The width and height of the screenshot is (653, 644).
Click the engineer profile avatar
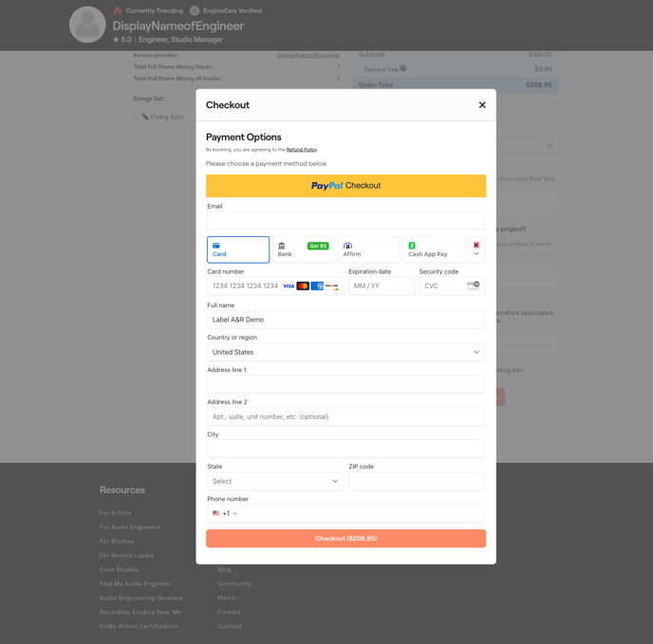coord(87,26)
